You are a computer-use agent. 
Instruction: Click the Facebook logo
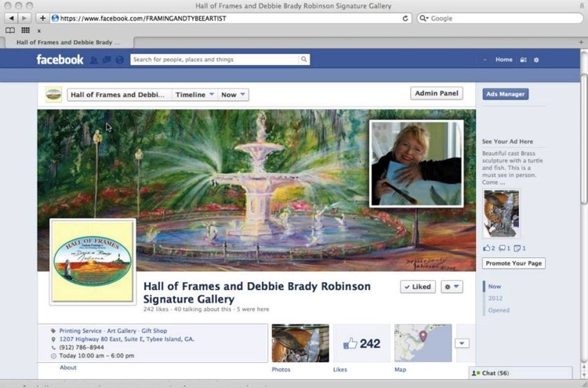click(x=60, y=60)
